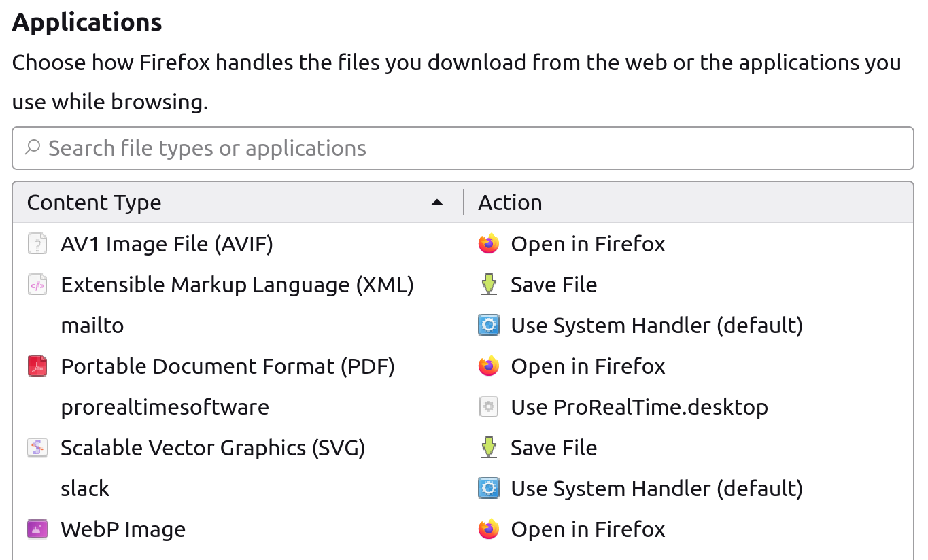Click the red PDF document icon
Image resolution: width=928 pixels, height=560 pixels.
(x=37, y=366)
